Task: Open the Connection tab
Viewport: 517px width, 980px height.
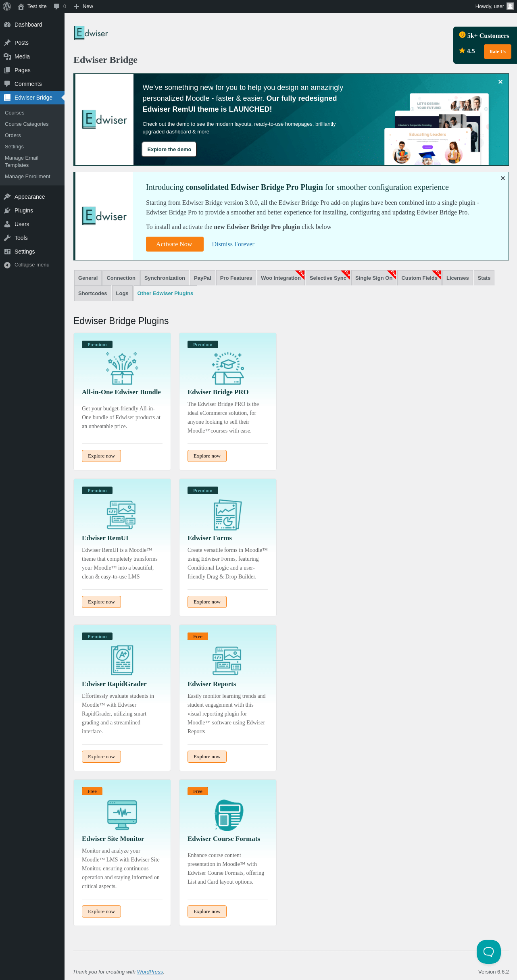Action: tap(121, 278)
